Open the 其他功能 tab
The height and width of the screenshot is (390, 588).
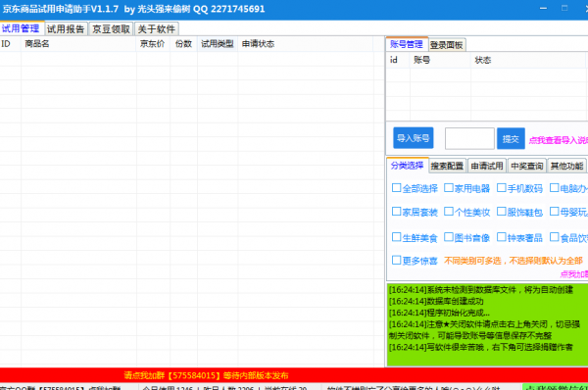tap(566, 166)
